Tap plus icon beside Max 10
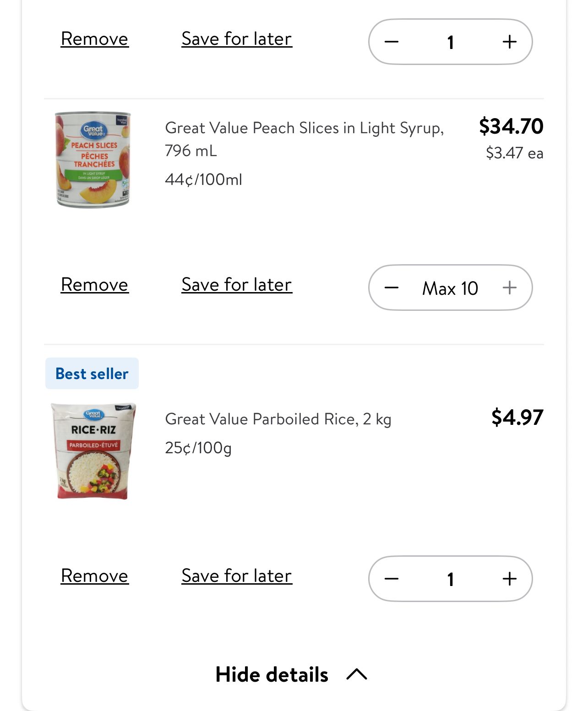 509,288
